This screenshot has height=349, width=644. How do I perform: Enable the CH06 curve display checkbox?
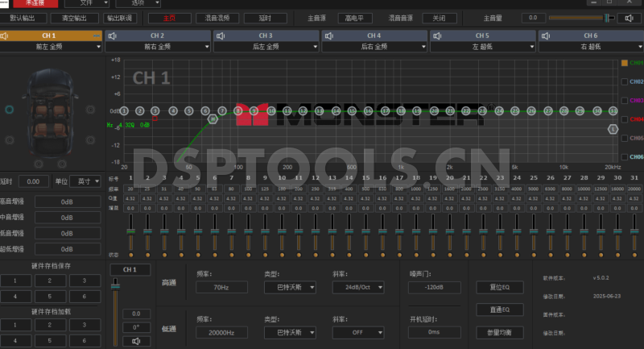click(x=625, y=157)
